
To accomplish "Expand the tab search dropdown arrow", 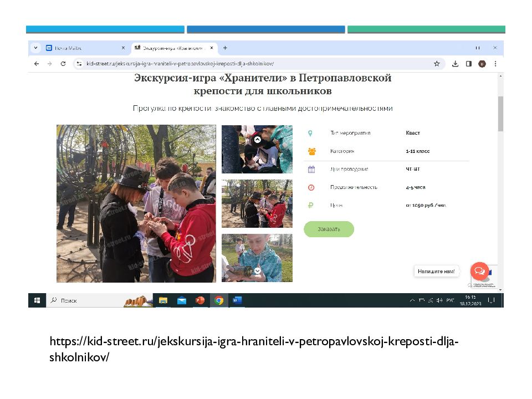I will click(35, 48).
